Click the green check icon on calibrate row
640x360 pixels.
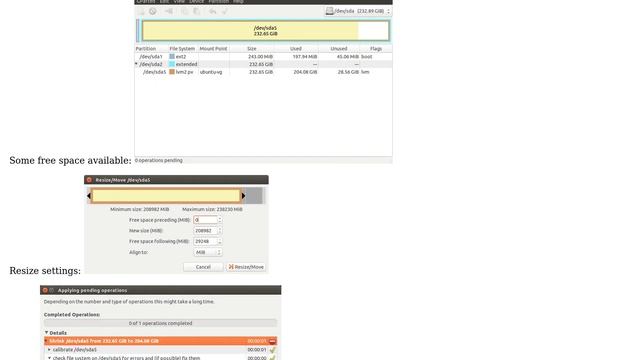(x=272, y=350)
